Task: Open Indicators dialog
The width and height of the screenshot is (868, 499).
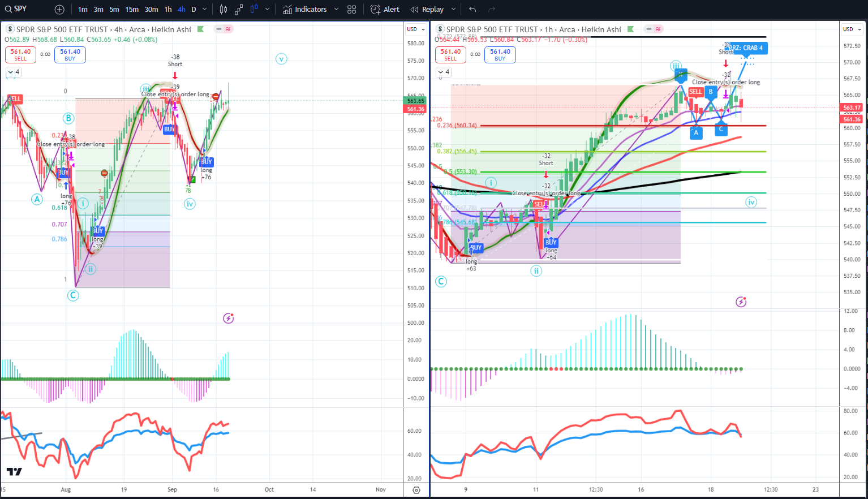Action: [305, 10]
